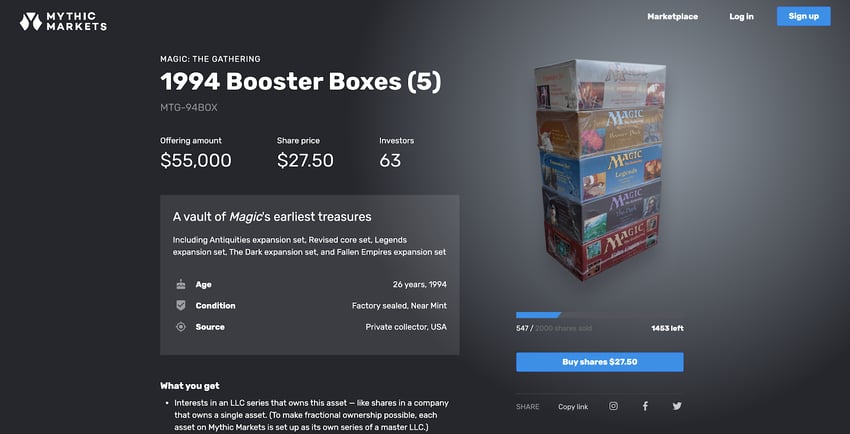This screenshot has width=850, height=434.
Task: Click the Source target icon
Action: tap(181, 327)
